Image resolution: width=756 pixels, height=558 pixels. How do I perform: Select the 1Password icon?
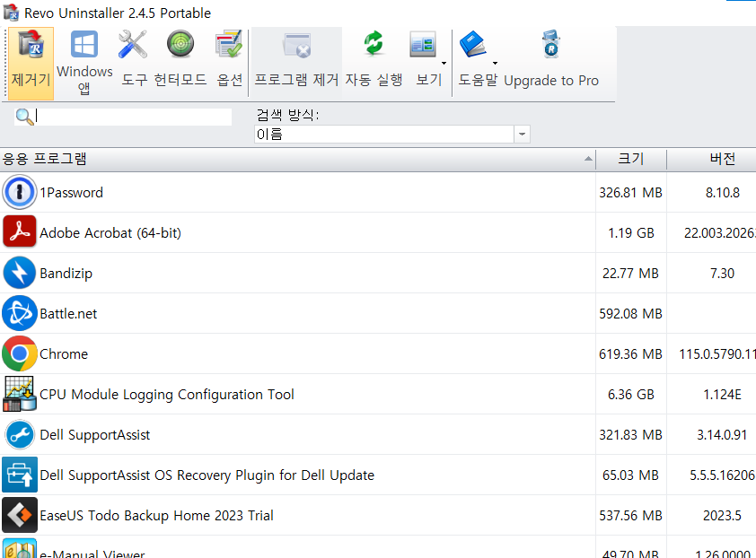click(19, 192)
